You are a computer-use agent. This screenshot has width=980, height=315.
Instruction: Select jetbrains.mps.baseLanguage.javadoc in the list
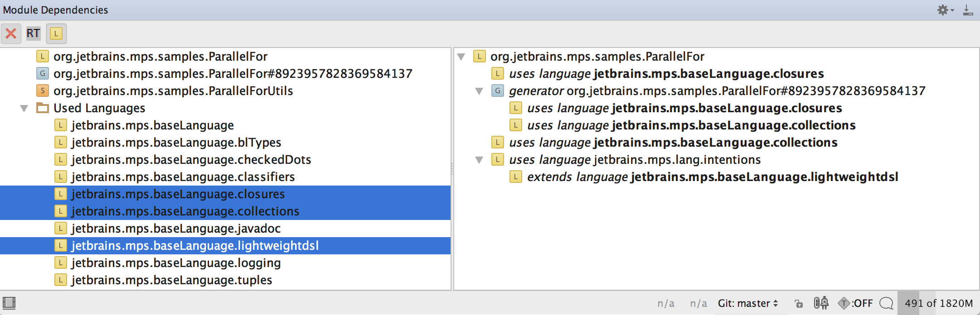[175, 229]
